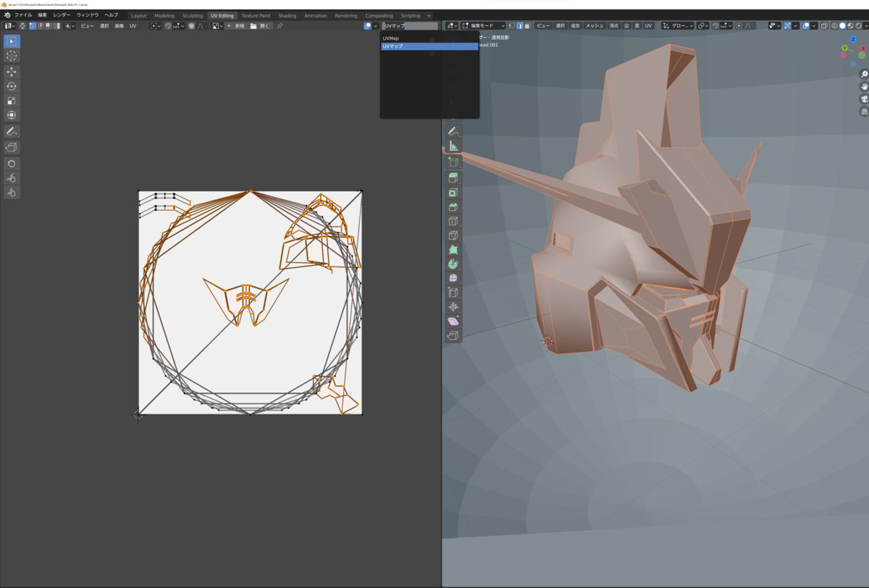Image resolution: width=869 pixels, height=588 pixels.
Task: Click the New image button
Action: coord(235,26)
